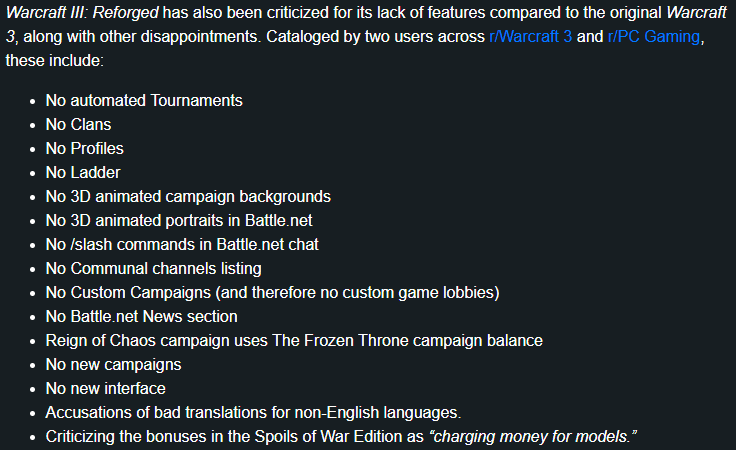Click 'No Battle.net News section' list item

coord(141,316)
